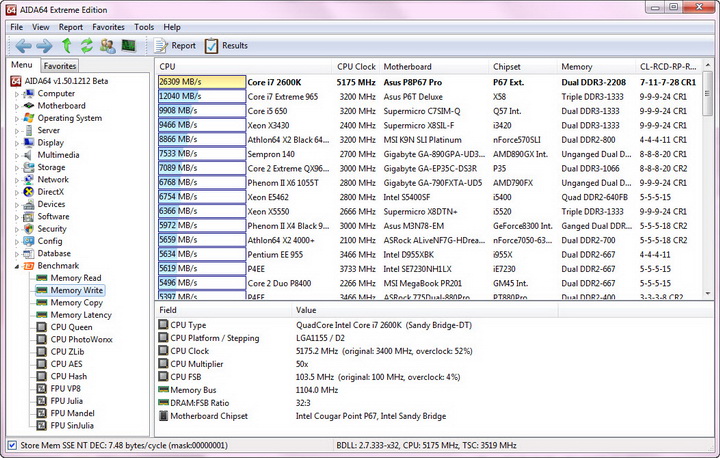Click results list scrollbar up arrow
Image resolution: width=720 pixels, height=458 pixels.
708,66
